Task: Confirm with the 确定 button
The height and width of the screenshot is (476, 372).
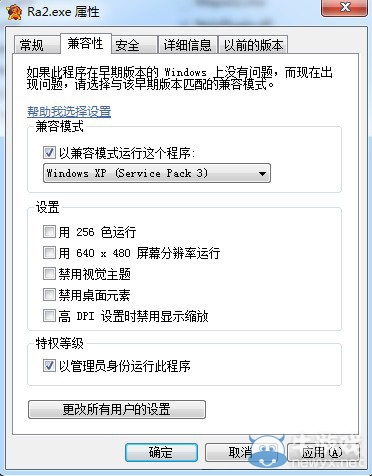Action: [x=161, y=452]
